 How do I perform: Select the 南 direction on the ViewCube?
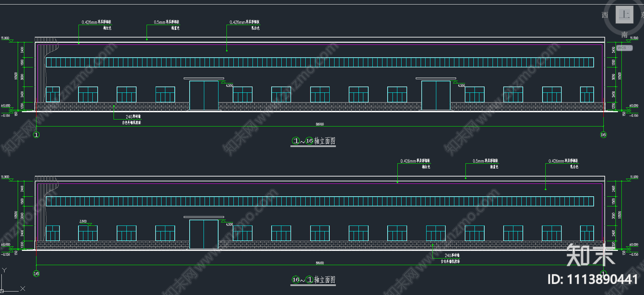[624, 34]
